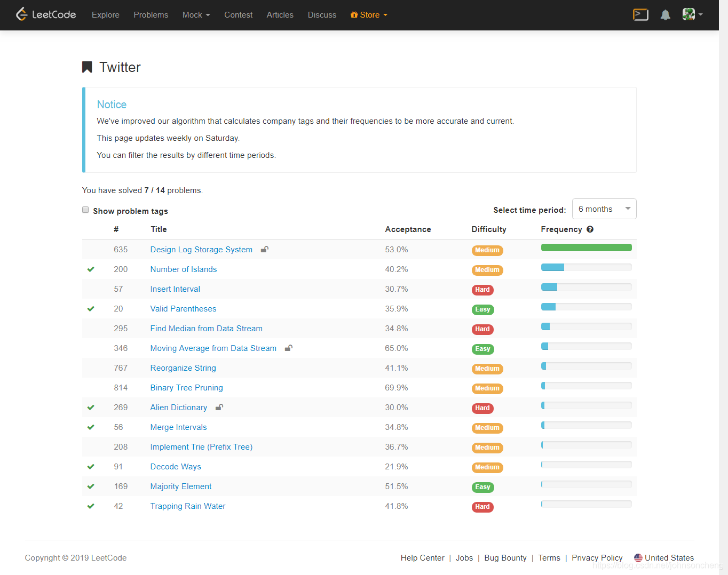Go to the Explore page

pos(106,15)
